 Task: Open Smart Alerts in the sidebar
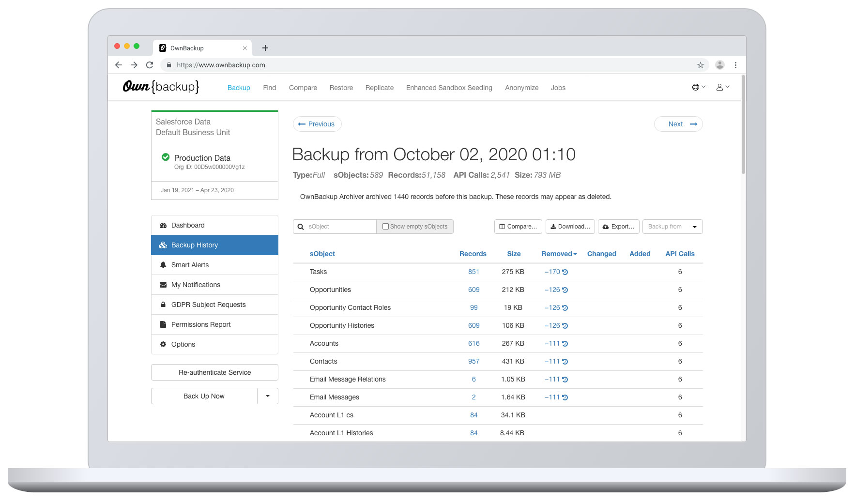click(x=214, y=265)
